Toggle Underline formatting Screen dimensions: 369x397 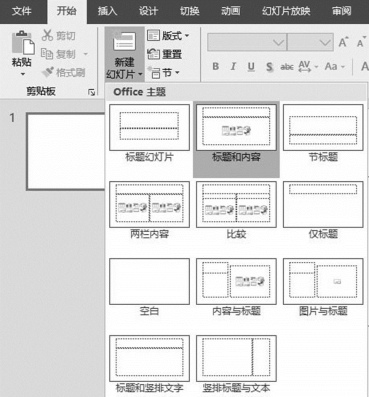click(251, 67)
